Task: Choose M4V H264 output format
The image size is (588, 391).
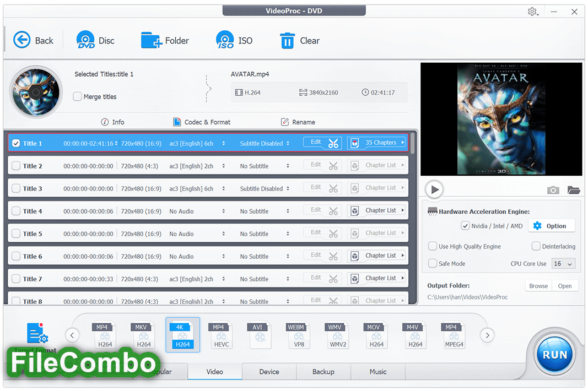Action: pos(415,335)
